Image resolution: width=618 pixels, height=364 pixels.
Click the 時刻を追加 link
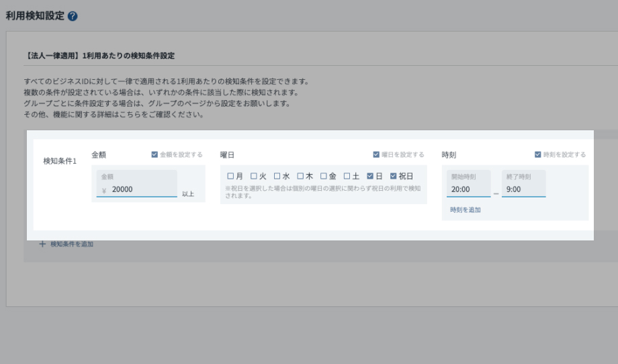pyautogui.click(x=466, y=210)
